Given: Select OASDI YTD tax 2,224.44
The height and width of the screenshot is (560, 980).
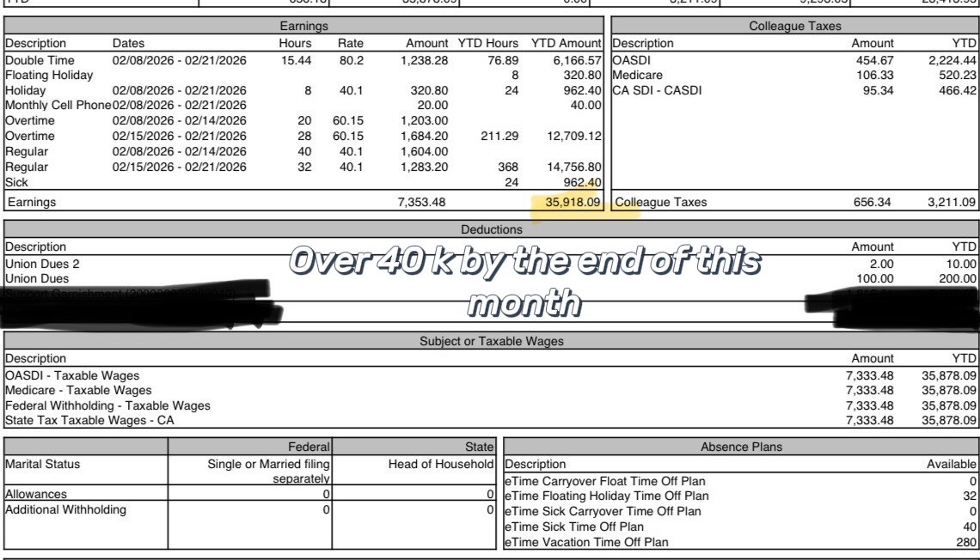Looking at the screenshot, I should (952, 61).
